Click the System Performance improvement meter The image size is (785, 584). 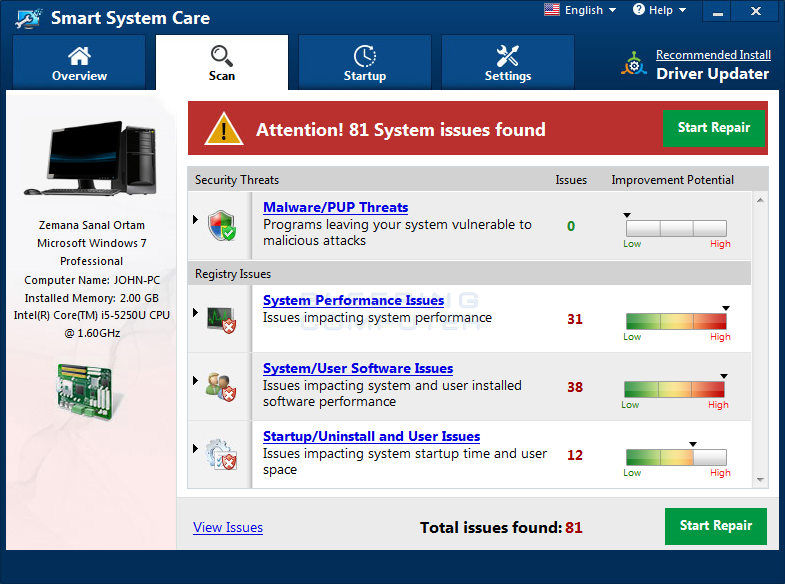tap(676, 321)
